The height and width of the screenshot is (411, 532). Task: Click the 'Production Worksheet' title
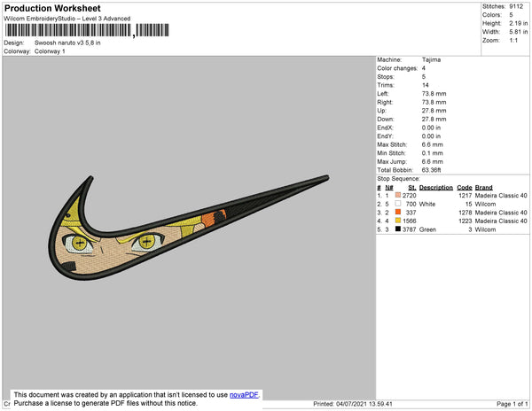[x=52, y=8]
